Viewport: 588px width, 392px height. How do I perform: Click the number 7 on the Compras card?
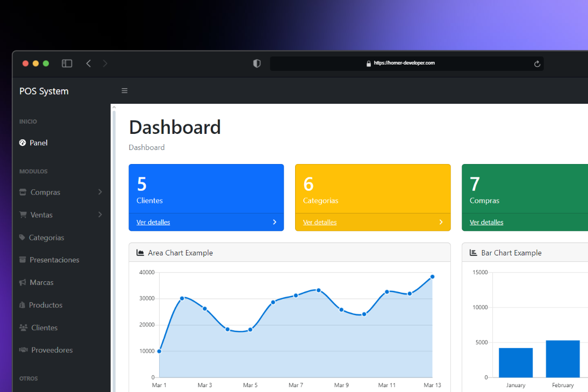click(475, 184)
